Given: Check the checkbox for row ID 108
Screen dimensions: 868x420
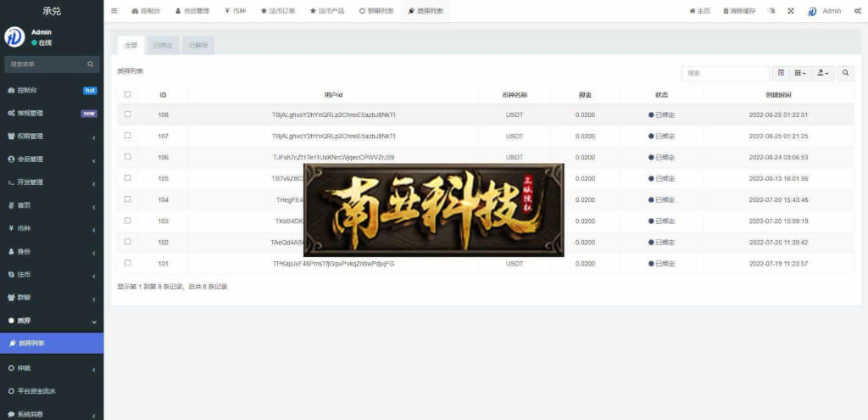Looking at the screenshot, I should point(127,115).
